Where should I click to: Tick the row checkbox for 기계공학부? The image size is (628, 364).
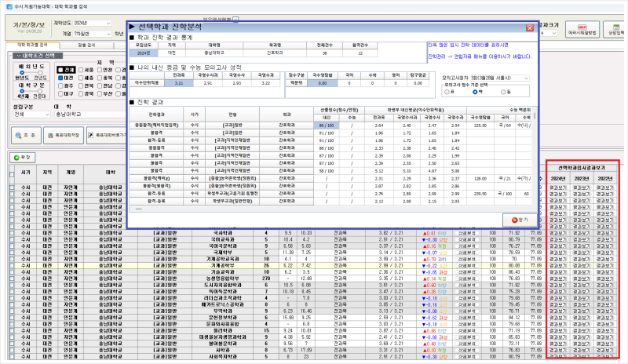(12, 265)
